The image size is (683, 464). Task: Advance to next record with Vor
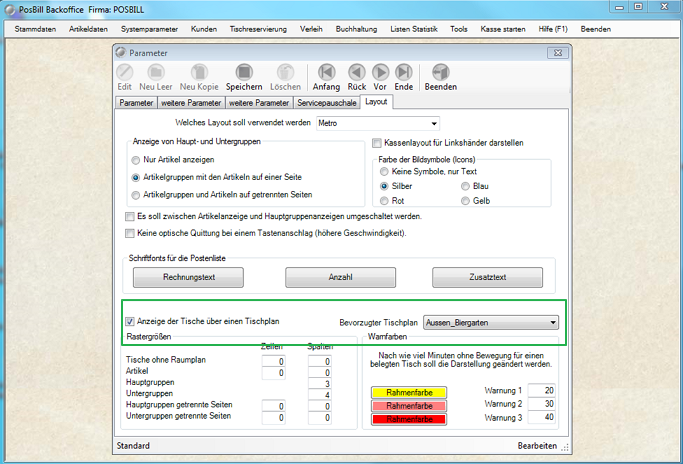pyautogui.click(x=380, y=72)
